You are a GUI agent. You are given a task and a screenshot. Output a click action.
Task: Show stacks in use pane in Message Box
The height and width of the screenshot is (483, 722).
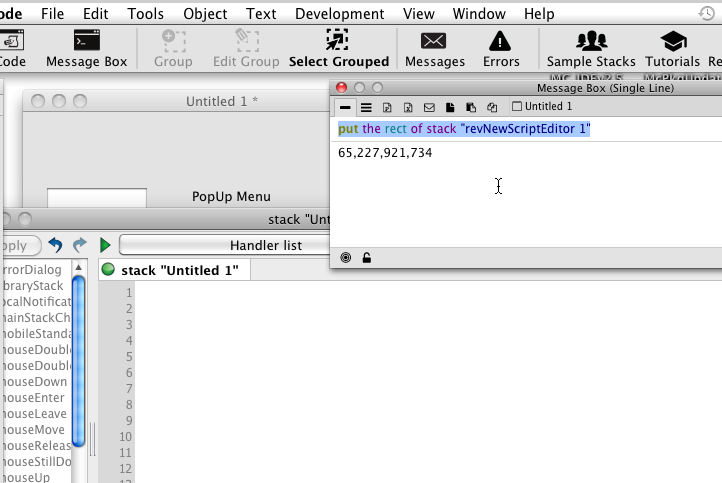tap(492, 107)
